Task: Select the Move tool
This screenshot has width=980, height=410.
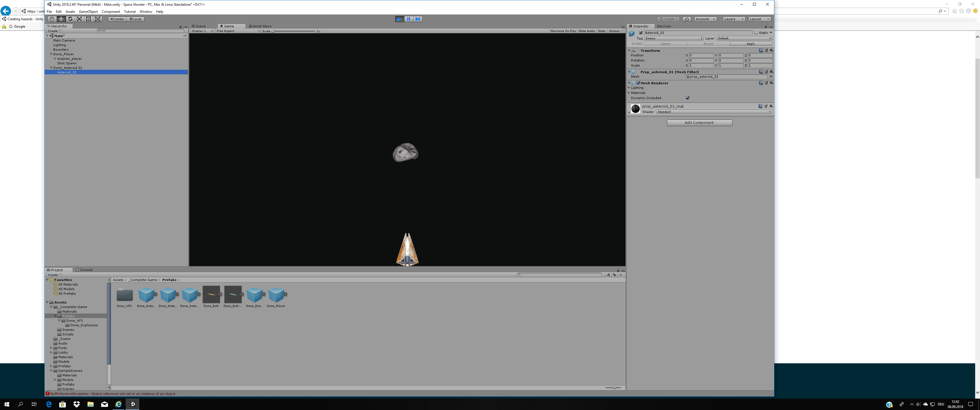Action: tap(61, 19)
